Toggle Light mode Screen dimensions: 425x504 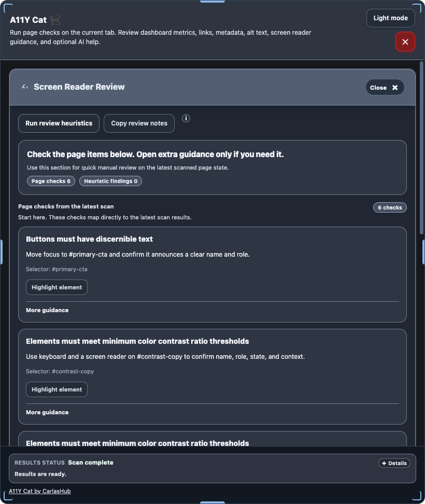coord(390,18)
